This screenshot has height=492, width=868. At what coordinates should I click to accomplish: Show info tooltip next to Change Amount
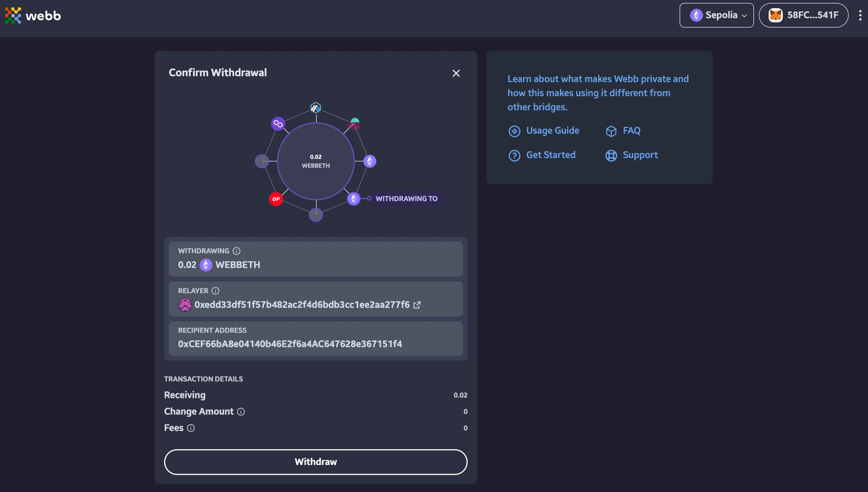pos(241,412)
